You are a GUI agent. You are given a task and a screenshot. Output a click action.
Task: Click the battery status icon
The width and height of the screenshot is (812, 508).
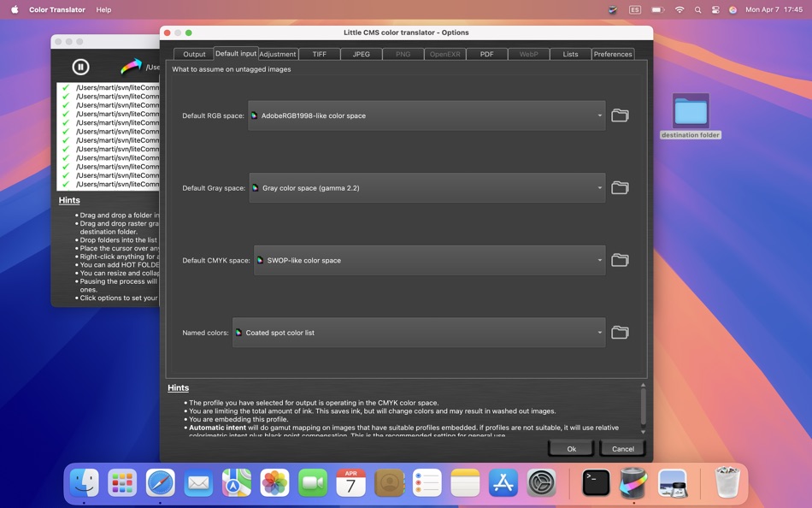click(x=657, y=9)
